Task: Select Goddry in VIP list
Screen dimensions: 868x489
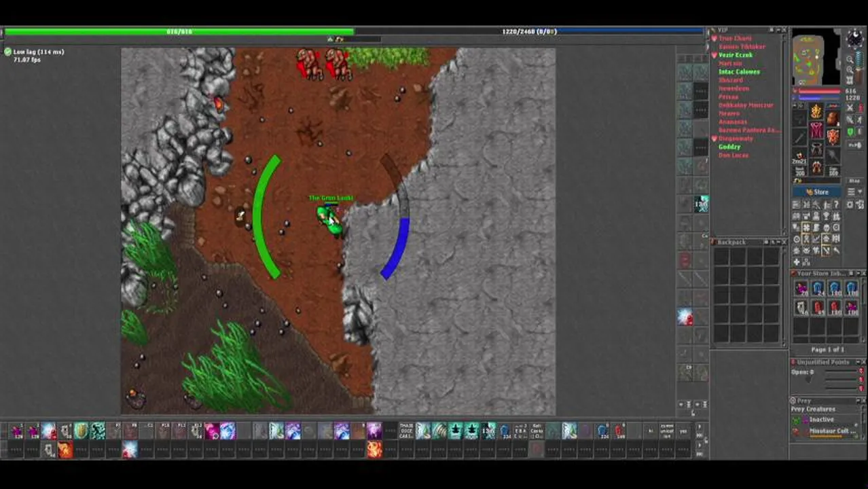Action: coord(729,147)
